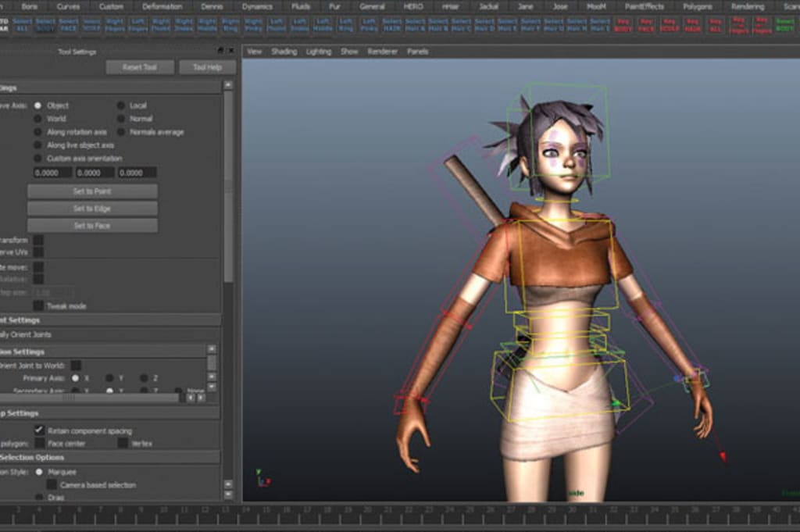Select the Local move axis option
800x532 pixels.
coord(121,105)
